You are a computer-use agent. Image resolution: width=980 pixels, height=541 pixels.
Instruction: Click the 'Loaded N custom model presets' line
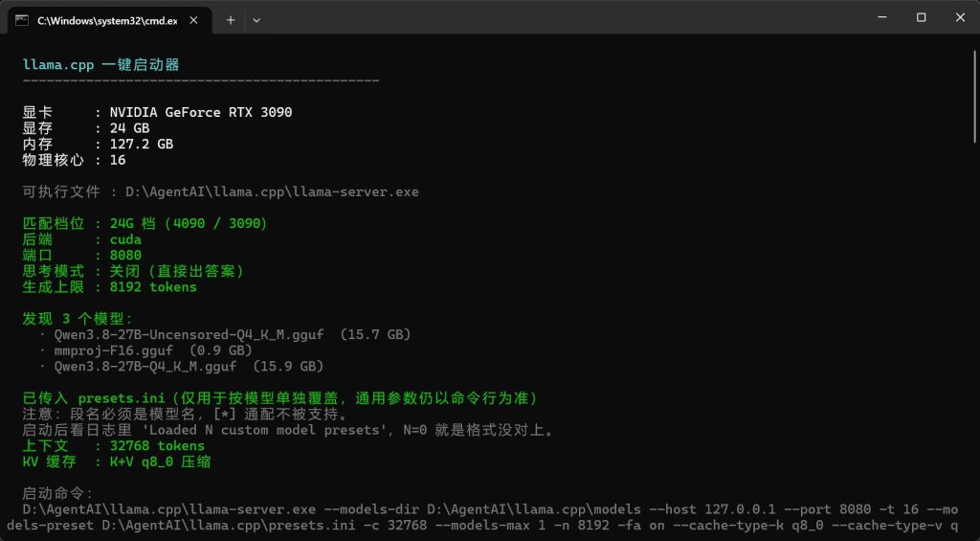pyautogui.click(x=288, y=430)
